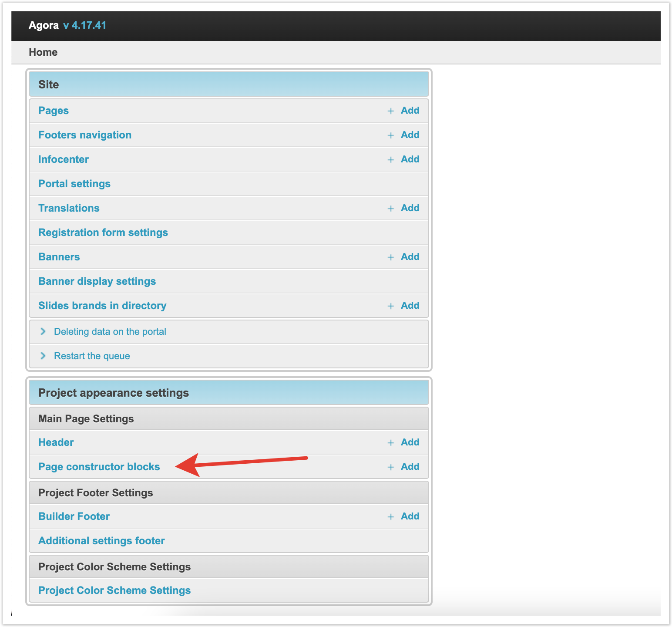Click Add text for Builder Footer

coord(410,516)
